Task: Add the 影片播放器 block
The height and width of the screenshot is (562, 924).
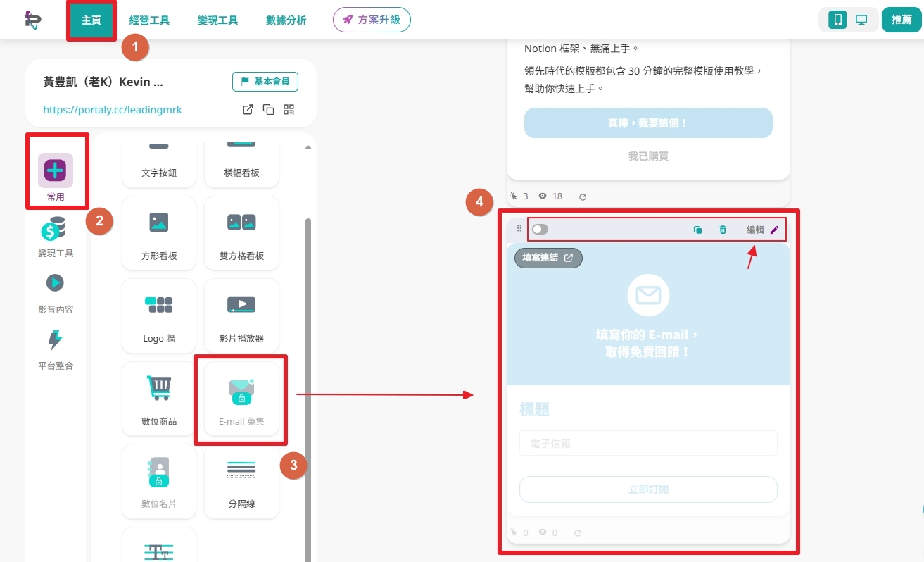Action: click(x=241, y=316)
